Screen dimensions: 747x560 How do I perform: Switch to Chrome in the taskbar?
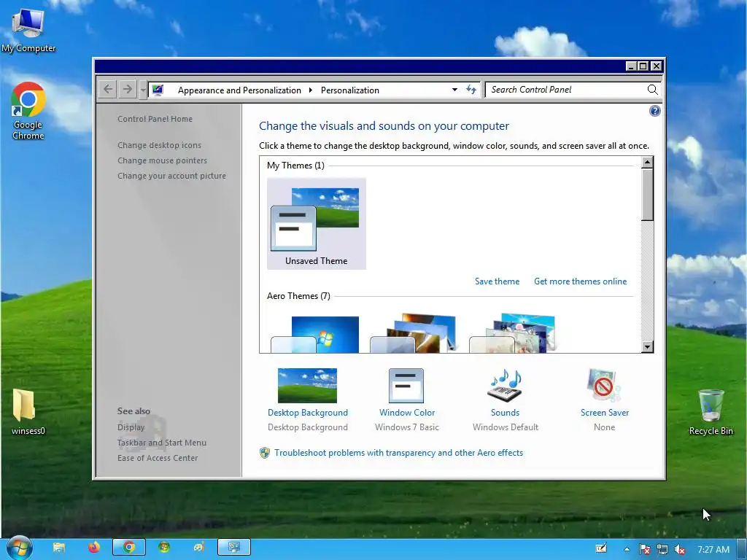[x=129, y=548]
